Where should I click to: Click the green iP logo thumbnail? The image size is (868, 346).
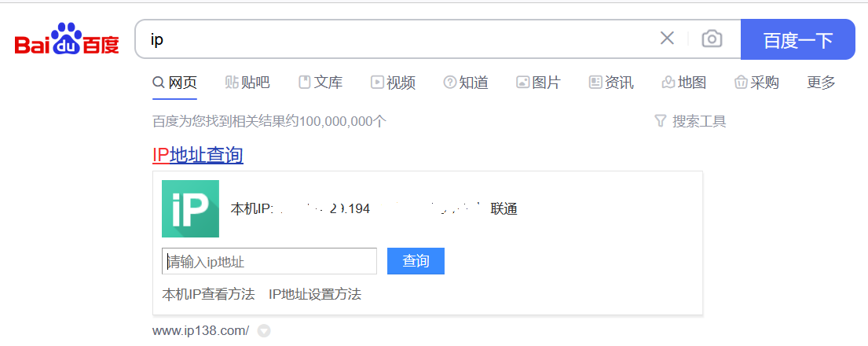190,208
